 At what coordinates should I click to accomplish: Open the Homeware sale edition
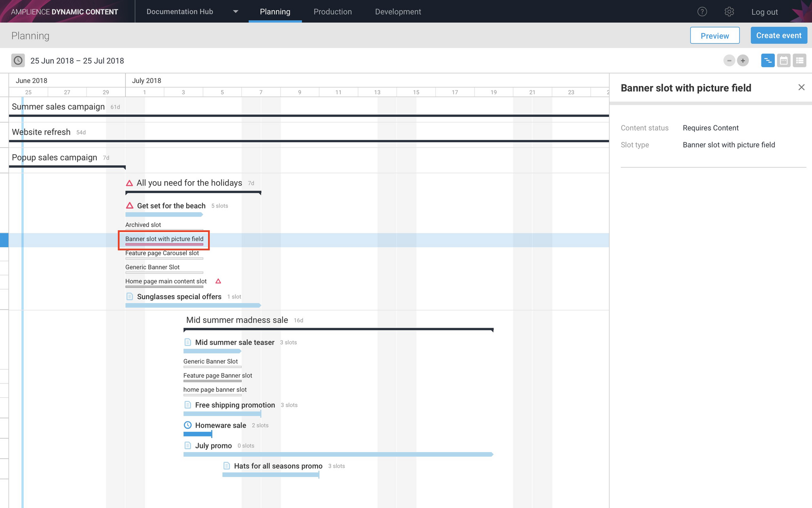pos(220,425)
